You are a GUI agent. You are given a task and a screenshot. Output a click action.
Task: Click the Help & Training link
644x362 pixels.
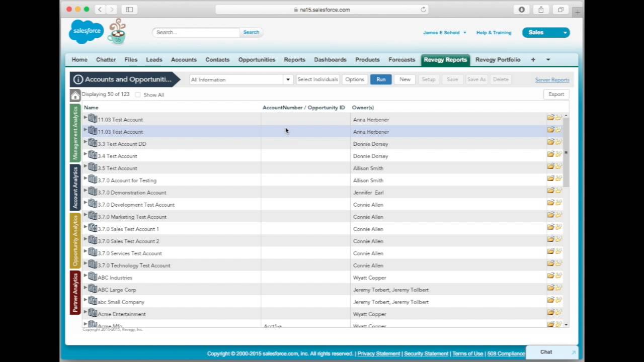tap(494, 32)
